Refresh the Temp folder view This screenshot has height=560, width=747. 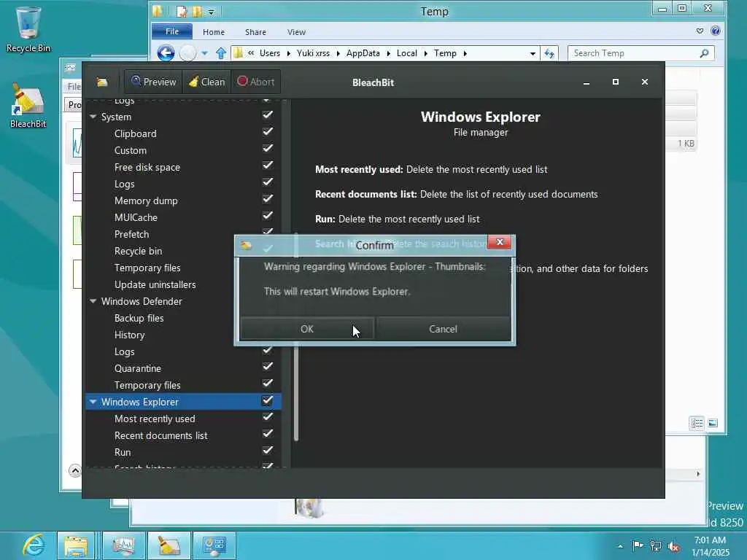click(x=549, y=53)
